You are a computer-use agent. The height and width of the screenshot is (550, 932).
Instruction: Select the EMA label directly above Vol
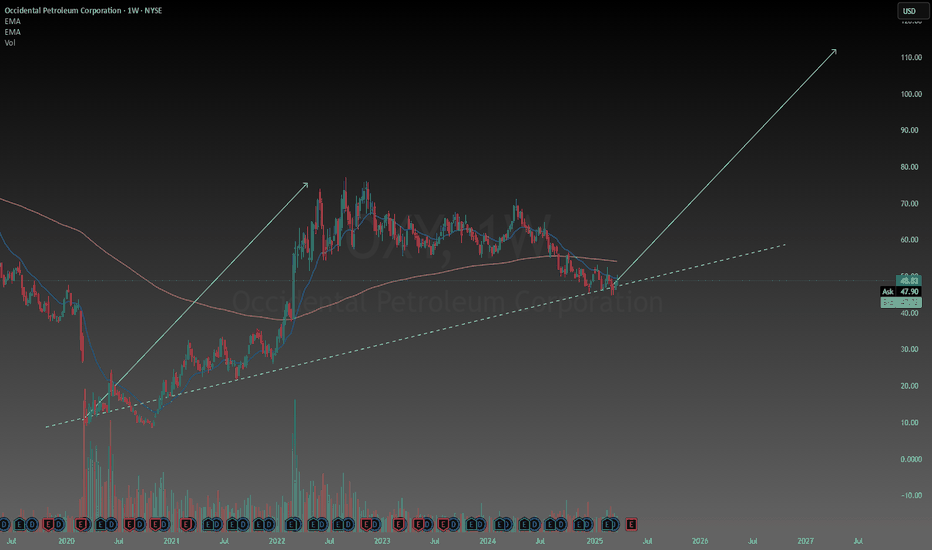[12, 32]
